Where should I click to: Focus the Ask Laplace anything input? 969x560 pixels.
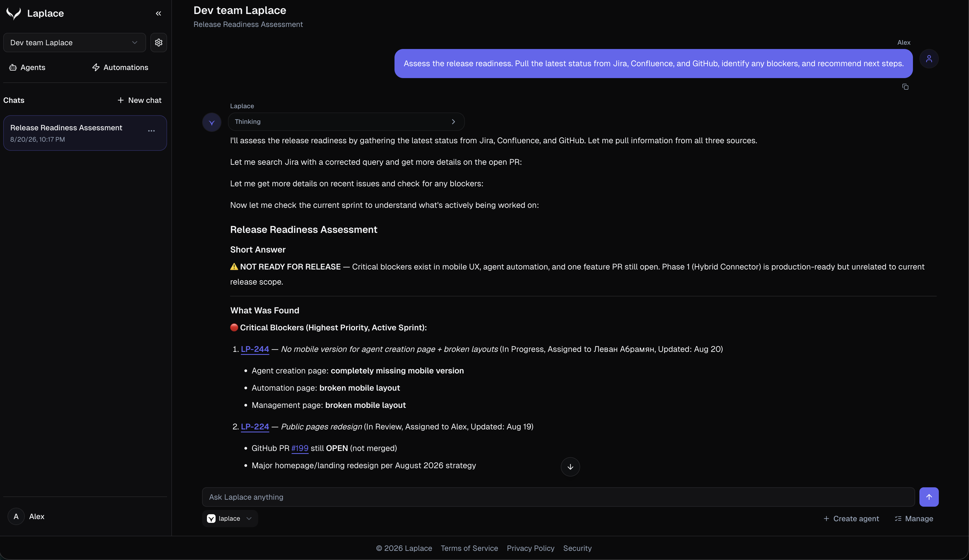(x=558, y=497)
